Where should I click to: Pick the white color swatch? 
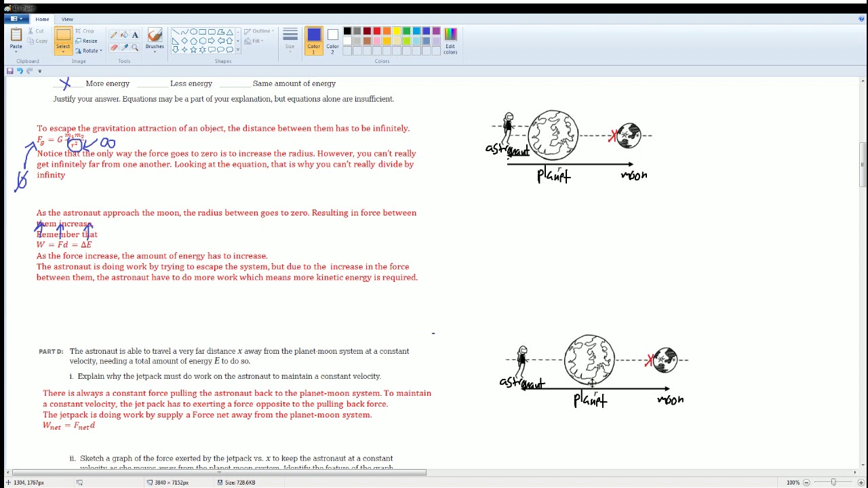click(x=347, y=41)
